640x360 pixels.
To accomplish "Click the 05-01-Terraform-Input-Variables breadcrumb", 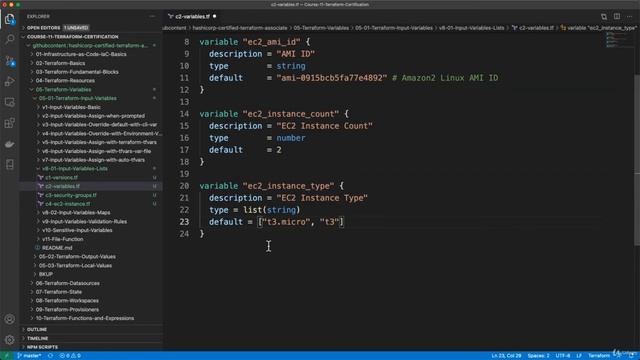I will [x=394, y=28].
